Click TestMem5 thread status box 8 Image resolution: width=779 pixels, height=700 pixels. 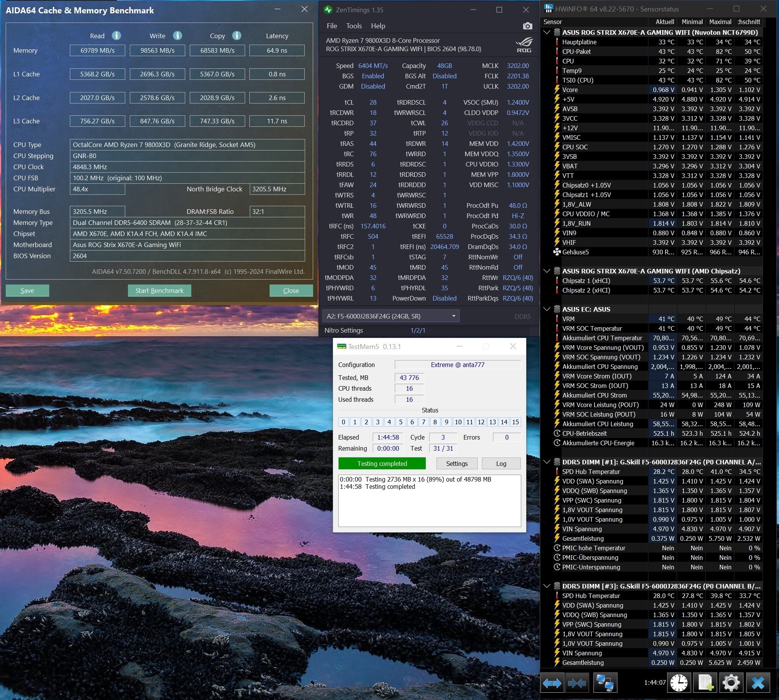(x=435, y=422)
